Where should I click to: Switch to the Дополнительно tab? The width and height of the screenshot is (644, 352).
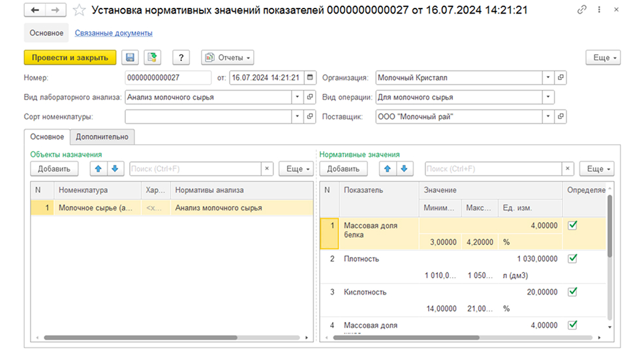click(102, 137)
